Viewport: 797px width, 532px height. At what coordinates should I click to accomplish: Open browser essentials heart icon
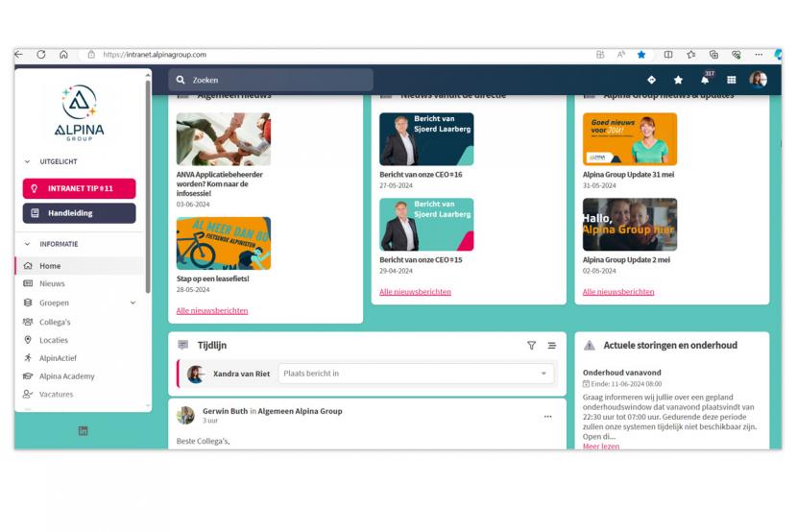click(x=736, y=55)
